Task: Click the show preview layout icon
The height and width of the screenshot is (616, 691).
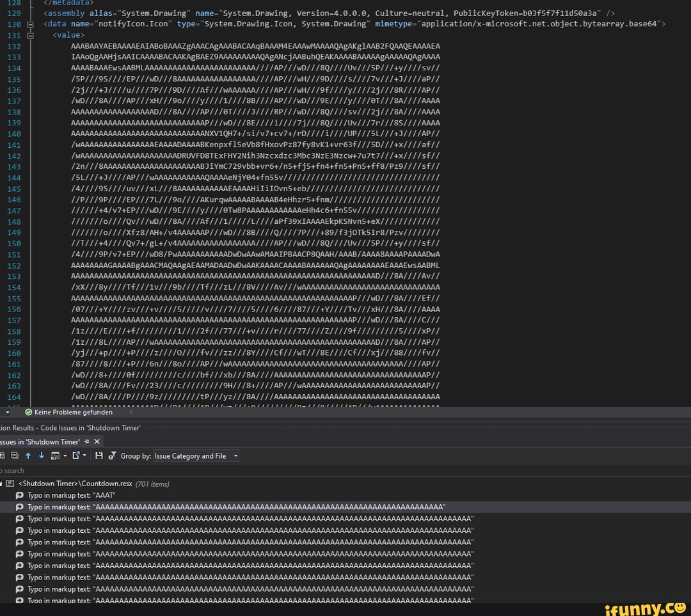Action: [x=54, y=456]
